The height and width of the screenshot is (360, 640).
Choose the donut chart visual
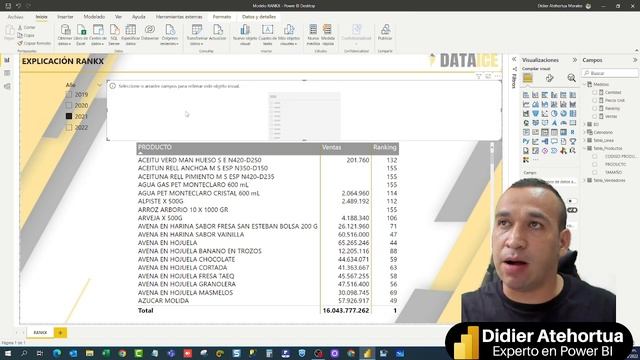point(563,113)
